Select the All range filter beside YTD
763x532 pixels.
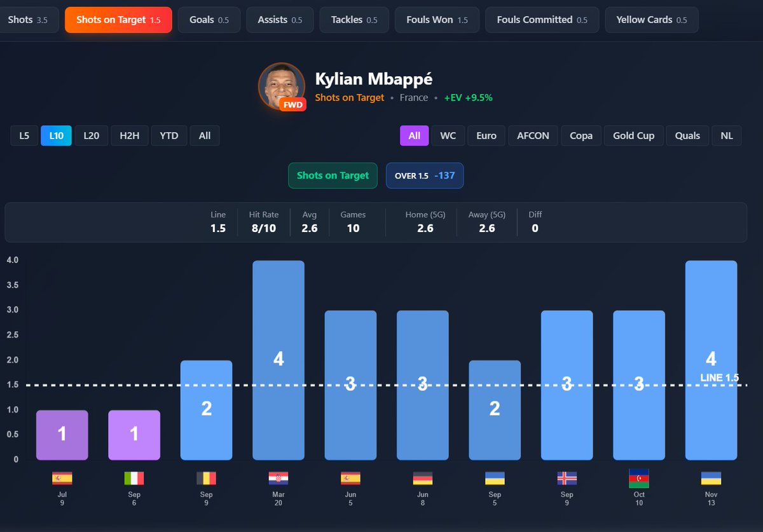pyautogui.click(x=205, y=135)
